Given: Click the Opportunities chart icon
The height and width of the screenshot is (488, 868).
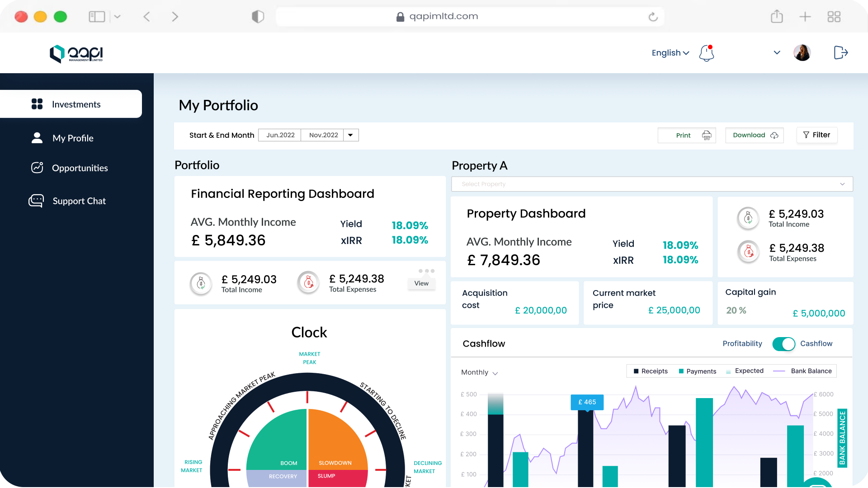Looking at the screenshot, I should tap(37, 168).
